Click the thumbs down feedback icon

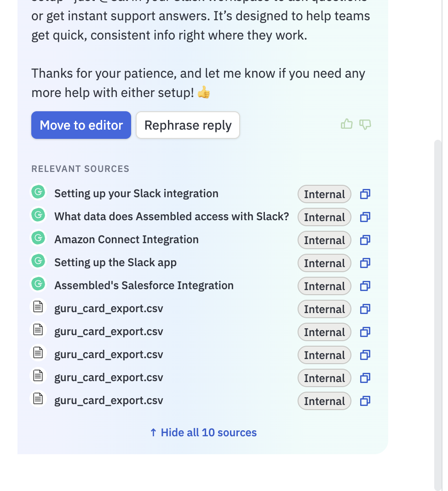(x=365, y=125)
